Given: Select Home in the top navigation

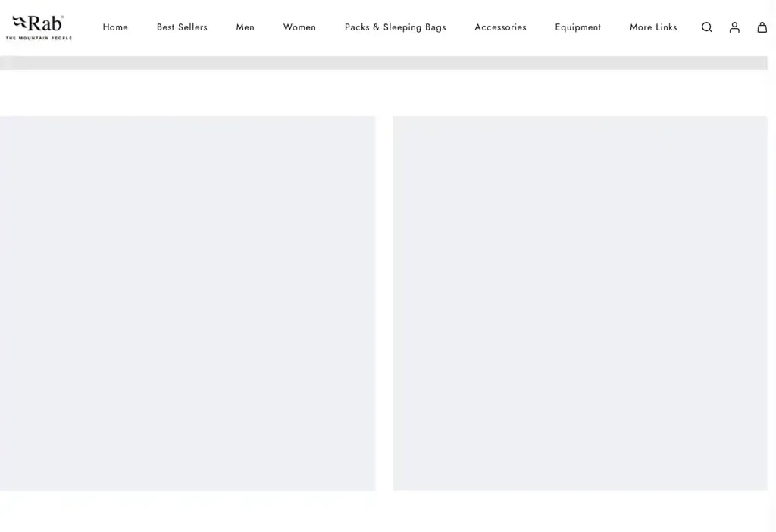Looking at the screenshot, I should point(115,27).
